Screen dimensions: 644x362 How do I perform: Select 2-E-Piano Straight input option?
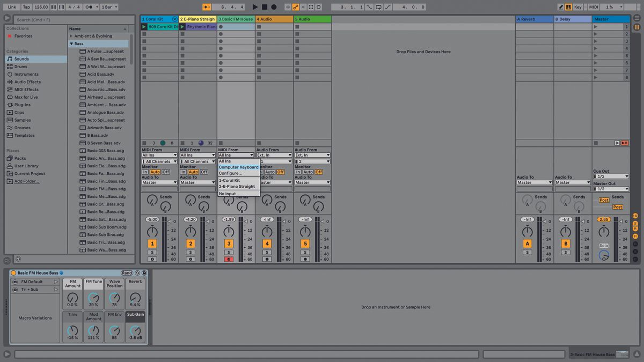click(x=239, y=187)
